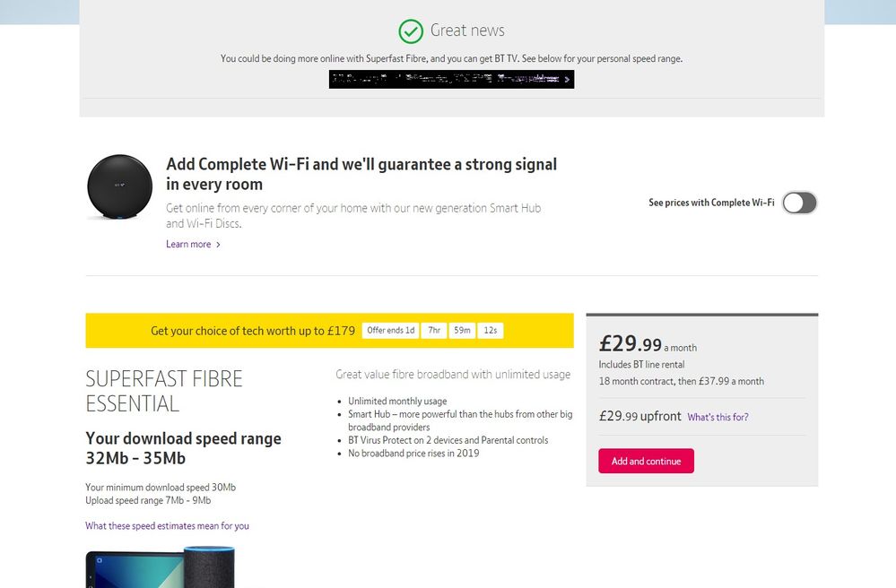Click the 12s countdown box
896x588 pixels.
(x=491, y=331)
